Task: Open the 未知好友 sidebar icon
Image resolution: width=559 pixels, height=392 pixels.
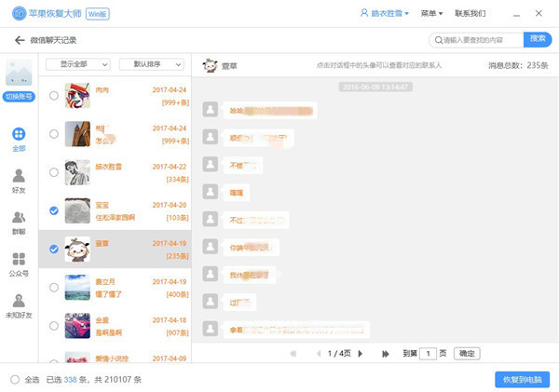Action: pos(19,301)
